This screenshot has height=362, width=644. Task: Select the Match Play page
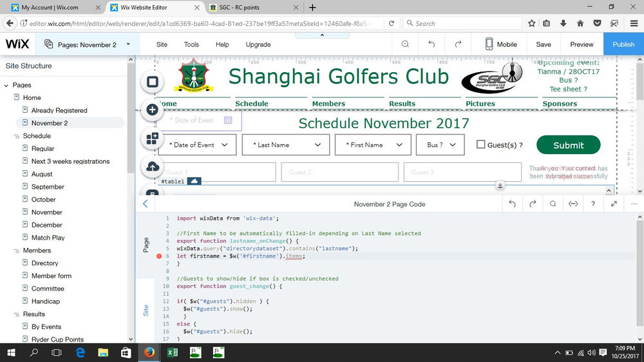(x=48, y=238)
